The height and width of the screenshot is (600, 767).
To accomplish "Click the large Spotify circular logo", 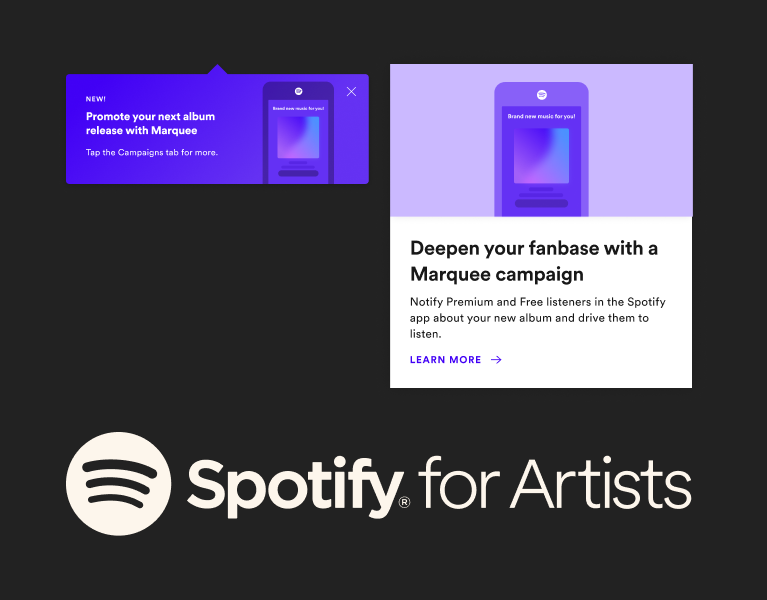I will point(118,484).
